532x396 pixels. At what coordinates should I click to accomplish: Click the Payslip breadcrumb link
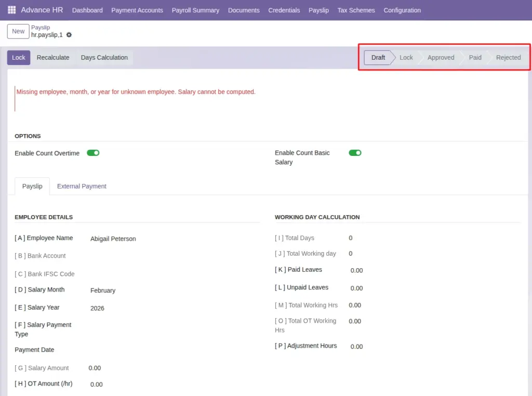click(x=41, y=28)
